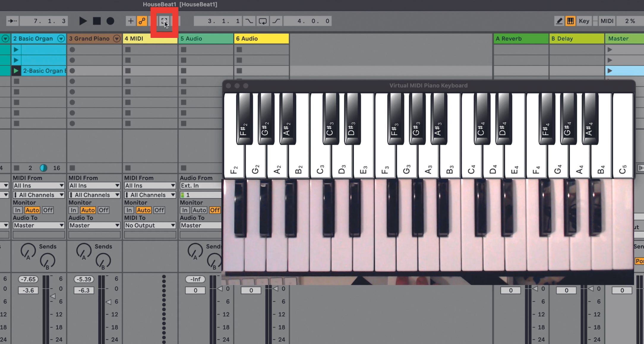The width and height of the screenshot is (644, 344).
Task: Toggle the Punch-In switch icon
Action: pyautogui.click(x=249, y=21)
